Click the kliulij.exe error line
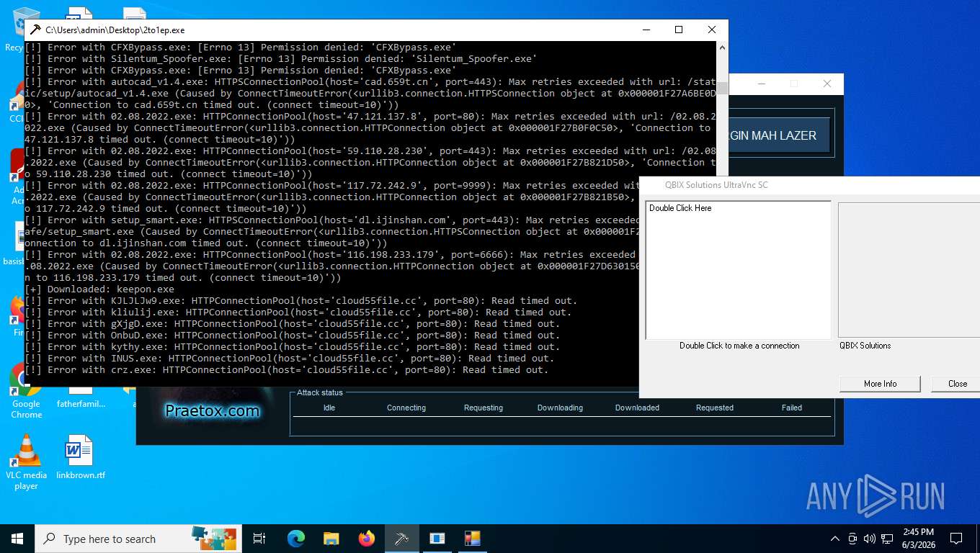 [x=298, y=312]
